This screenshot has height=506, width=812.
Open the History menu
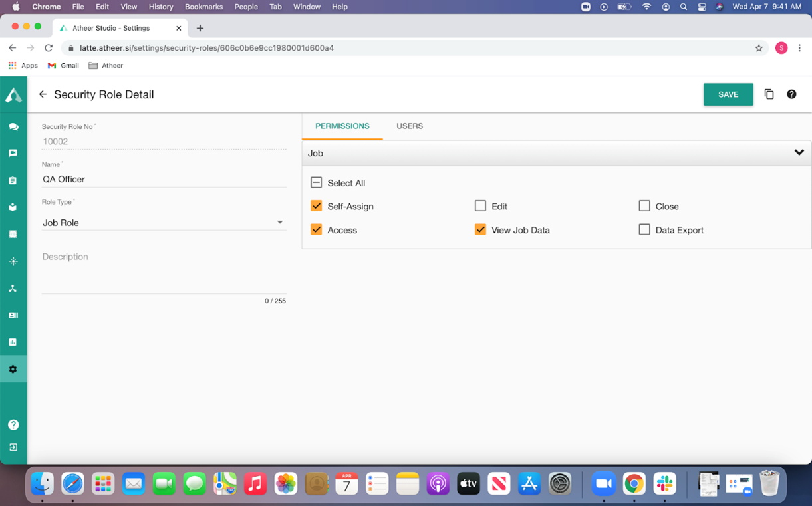pos(161,7)
